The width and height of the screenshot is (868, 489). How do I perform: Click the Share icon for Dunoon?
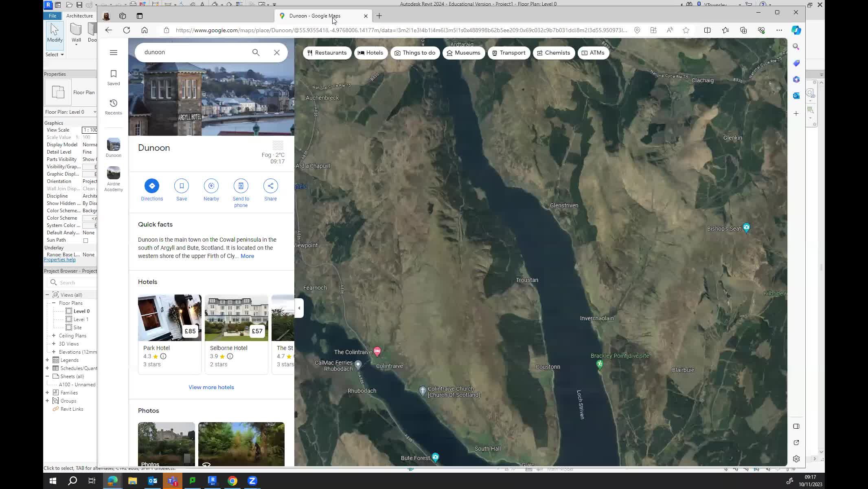pyautogui.click(x=270, y=186)
